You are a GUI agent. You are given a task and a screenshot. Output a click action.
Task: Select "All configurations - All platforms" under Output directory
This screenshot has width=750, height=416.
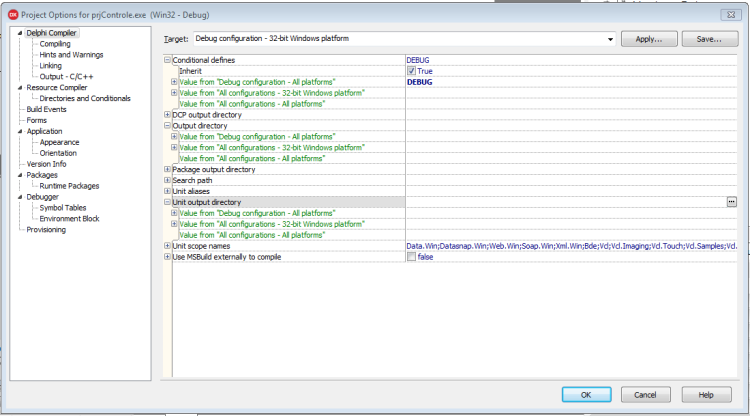click(252, 159)
